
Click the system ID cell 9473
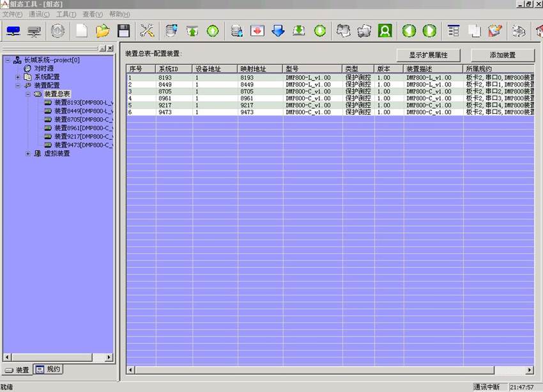click(165, 112)
